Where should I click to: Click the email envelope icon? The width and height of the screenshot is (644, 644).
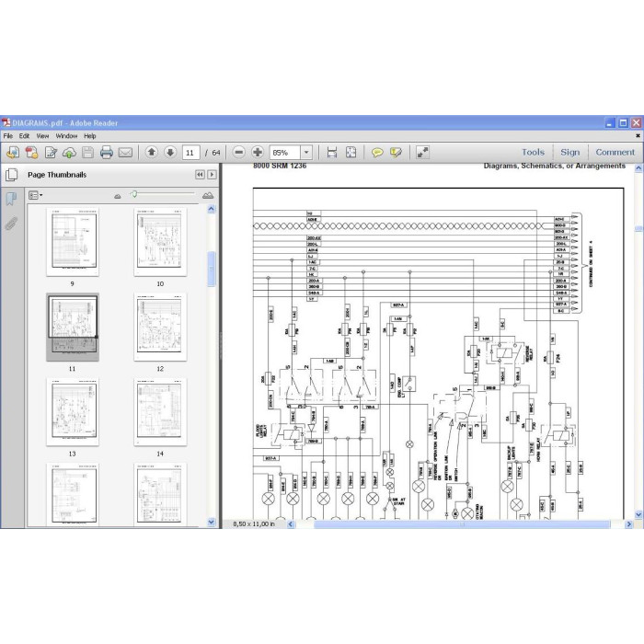[125, 153]
